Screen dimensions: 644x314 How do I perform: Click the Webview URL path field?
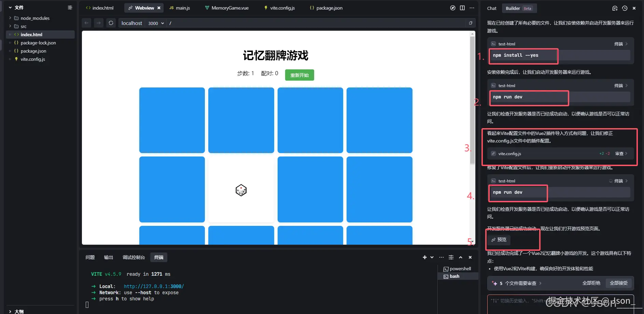pos(316,23)
